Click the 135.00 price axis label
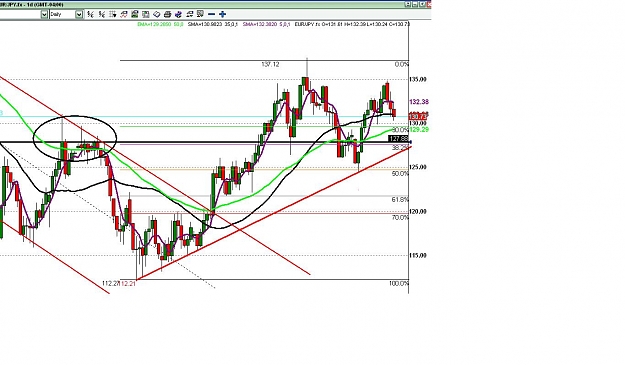The image size is (625, 365). coord(417,79)
